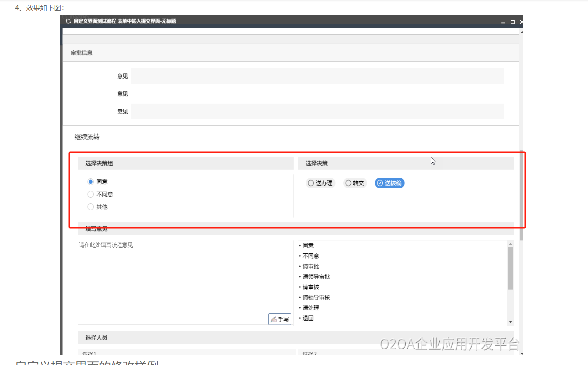Click the pen icon on 手写 button

pyautogui.click(x=274, y=319)
